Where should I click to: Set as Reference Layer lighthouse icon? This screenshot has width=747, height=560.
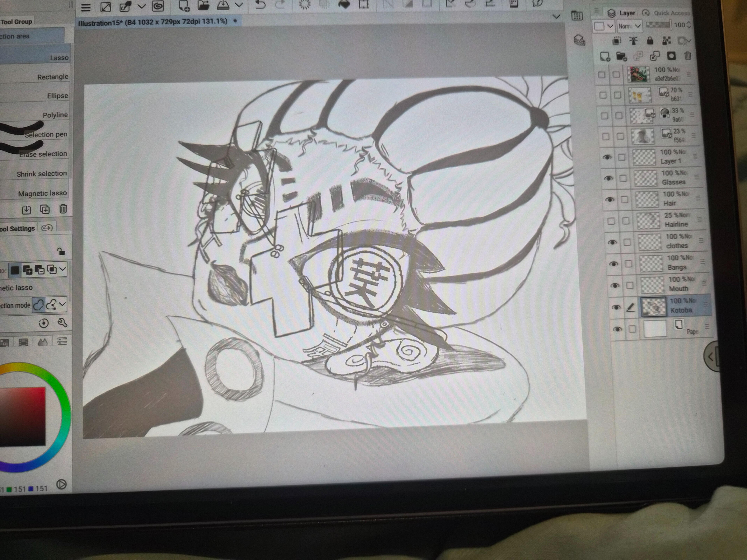pyautogui.click(x=633, y=41)
